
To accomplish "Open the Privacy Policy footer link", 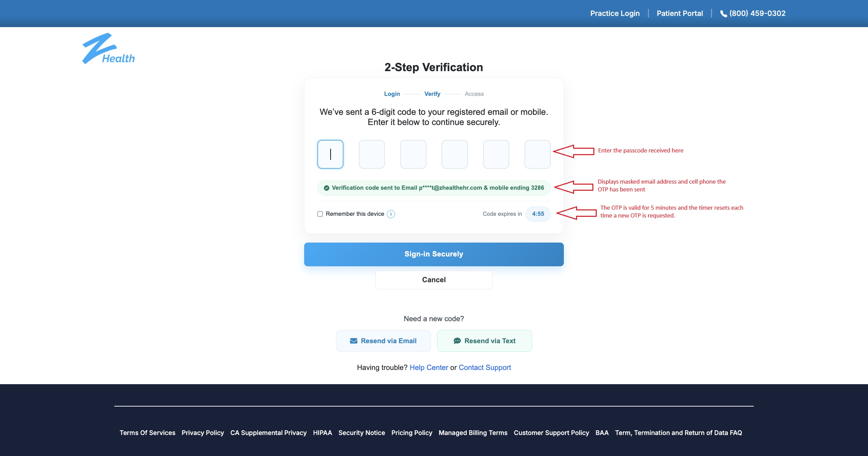I will pyautogui.click(x=203, y=433).
